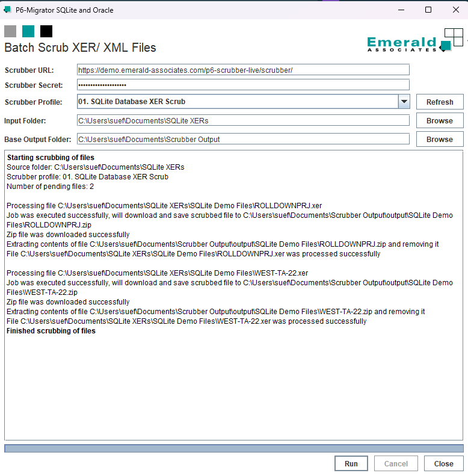Close the P6-Migrator window with X
The height and width of the screenshot is (476, 468).
[x=455, y=10]
